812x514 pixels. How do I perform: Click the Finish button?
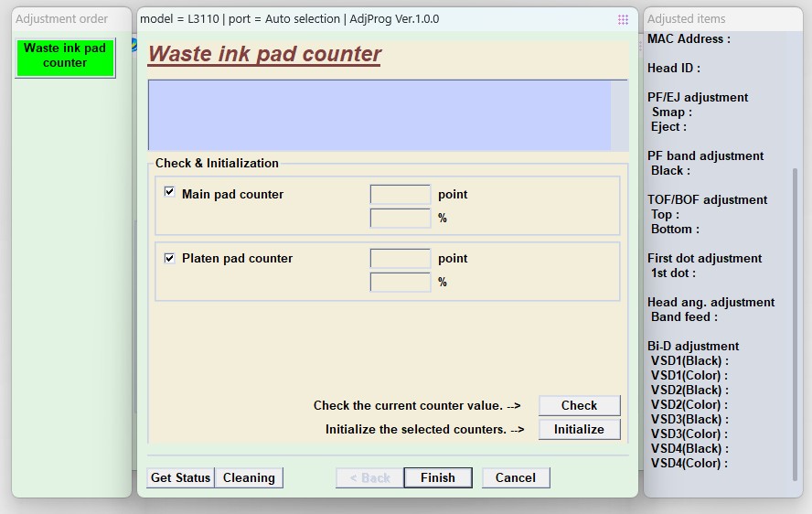tap(438, 477)
